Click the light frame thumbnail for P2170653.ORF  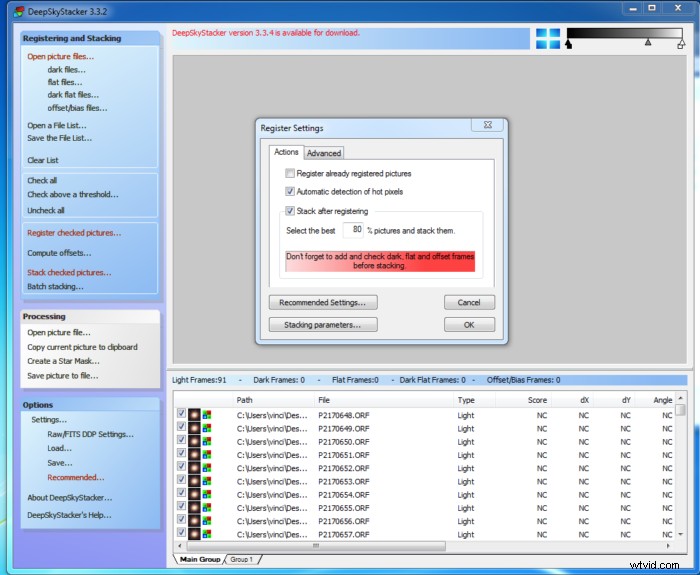tap(194, 481)
